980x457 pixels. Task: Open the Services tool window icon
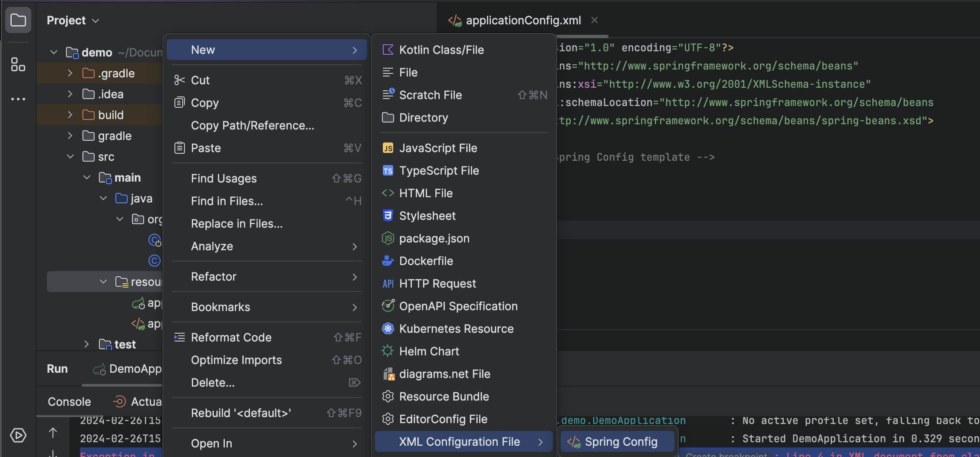[x=18, y=436]
